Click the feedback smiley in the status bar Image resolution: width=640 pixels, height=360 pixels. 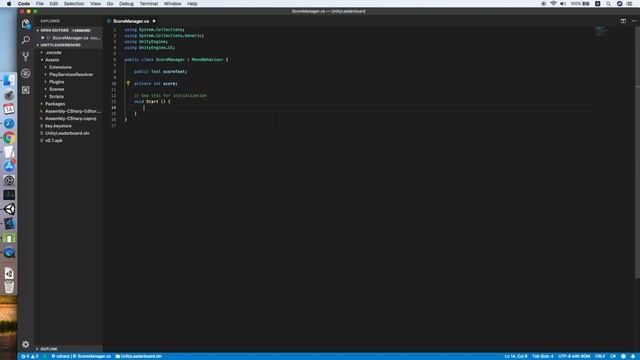pyautogui.click(x=623, y=356)
